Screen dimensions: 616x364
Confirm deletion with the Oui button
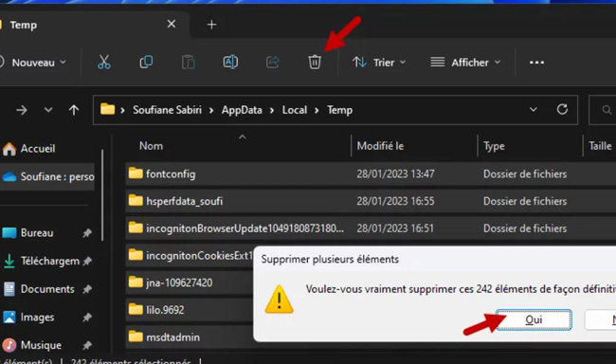pos(534,320)
